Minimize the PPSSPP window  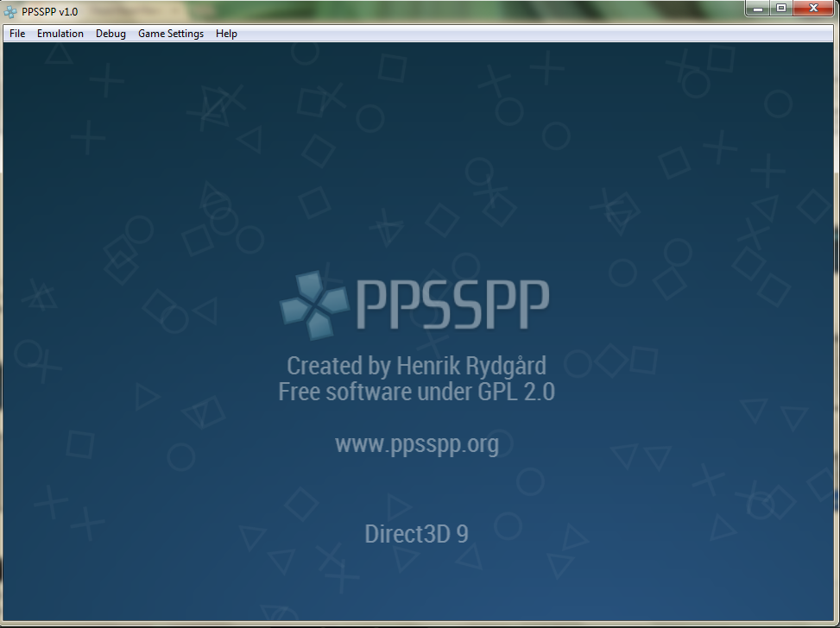tap(757, 8)
